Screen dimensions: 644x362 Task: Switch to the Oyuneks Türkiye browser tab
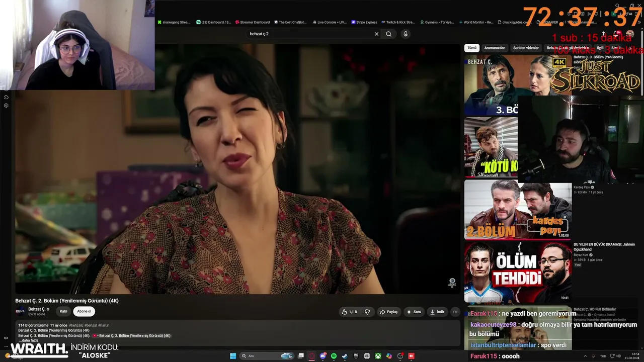click(x=437, y=22)
